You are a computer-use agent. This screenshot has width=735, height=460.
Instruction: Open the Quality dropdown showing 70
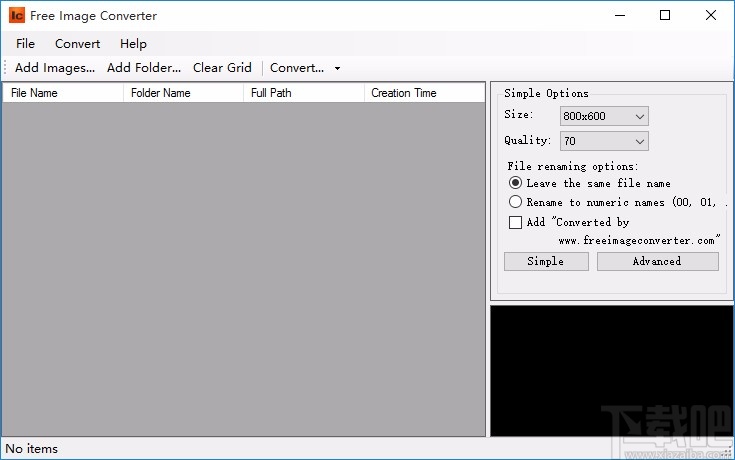pos(604,141)
